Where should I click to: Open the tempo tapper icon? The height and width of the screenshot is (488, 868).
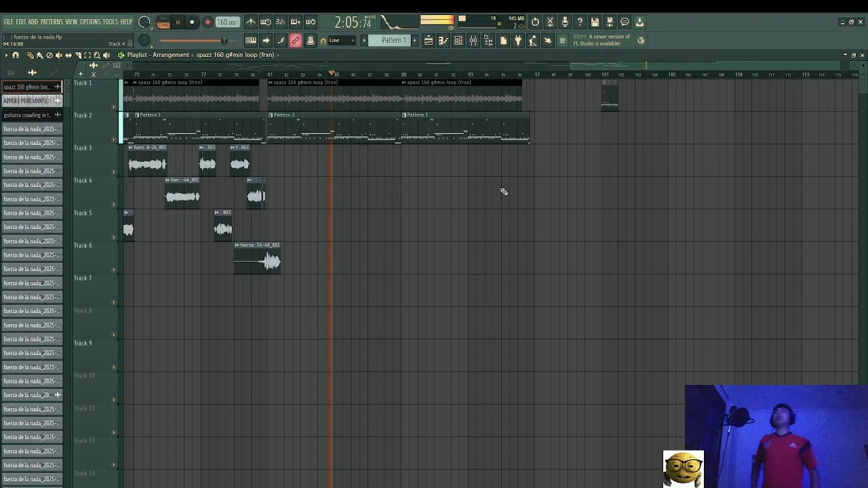(532, 41)
